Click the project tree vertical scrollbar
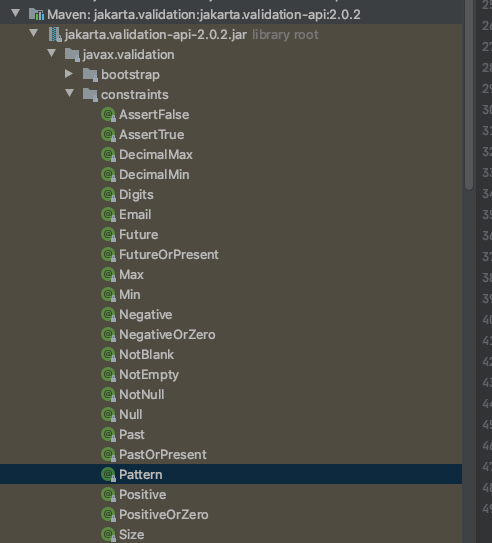The height and width of the screenshot is (543, 492). [469, 95]
